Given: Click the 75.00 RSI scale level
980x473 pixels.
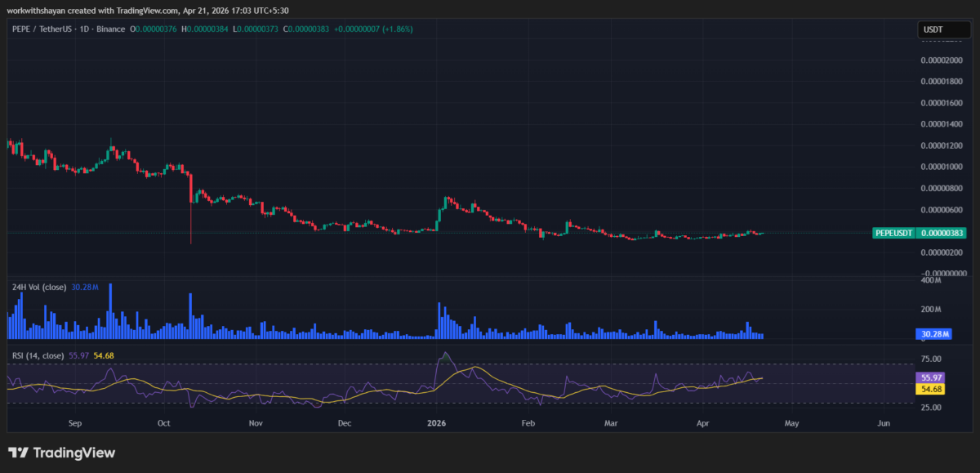Looking at the screenshot, I should pos(933,359).
